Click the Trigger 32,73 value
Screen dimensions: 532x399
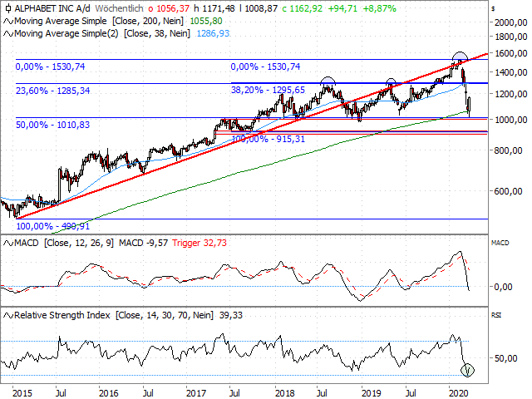(x=199, y=244)
